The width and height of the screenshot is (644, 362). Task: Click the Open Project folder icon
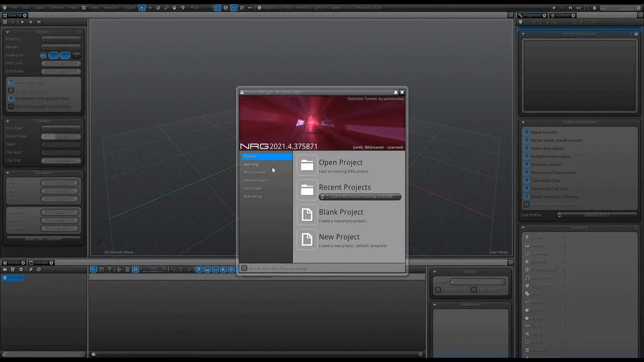click(307, 165)
